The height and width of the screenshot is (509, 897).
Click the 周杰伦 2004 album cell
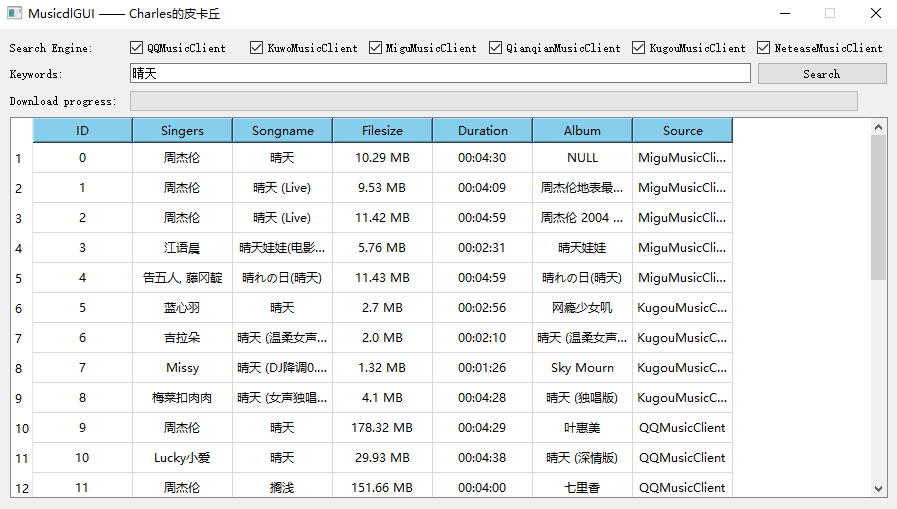click(582, 218)
